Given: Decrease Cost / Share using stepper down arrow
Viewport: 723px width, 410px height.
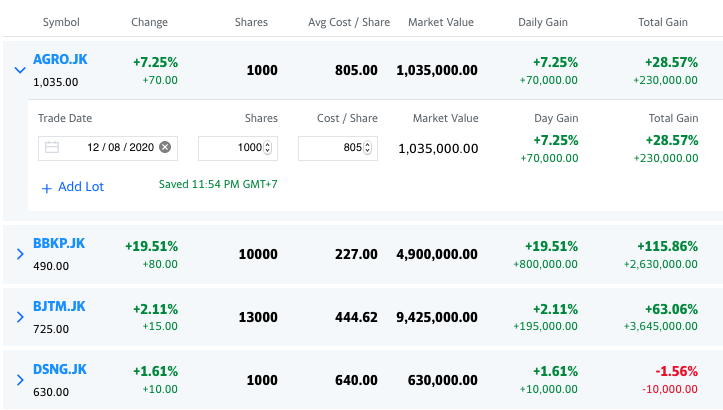Looking at the screenshot, I should [367, 152].
